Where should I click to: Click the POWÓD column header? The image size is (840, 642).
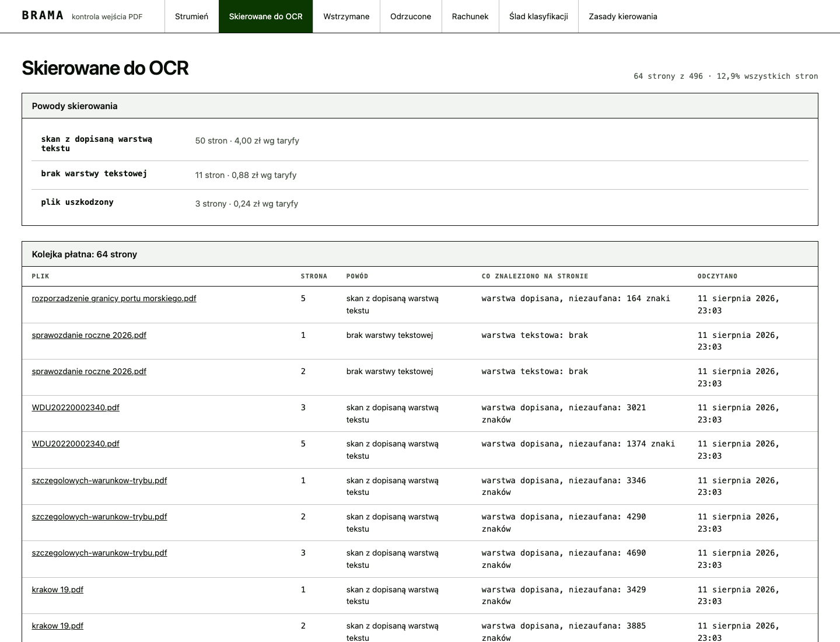click(x=357, y=276)
